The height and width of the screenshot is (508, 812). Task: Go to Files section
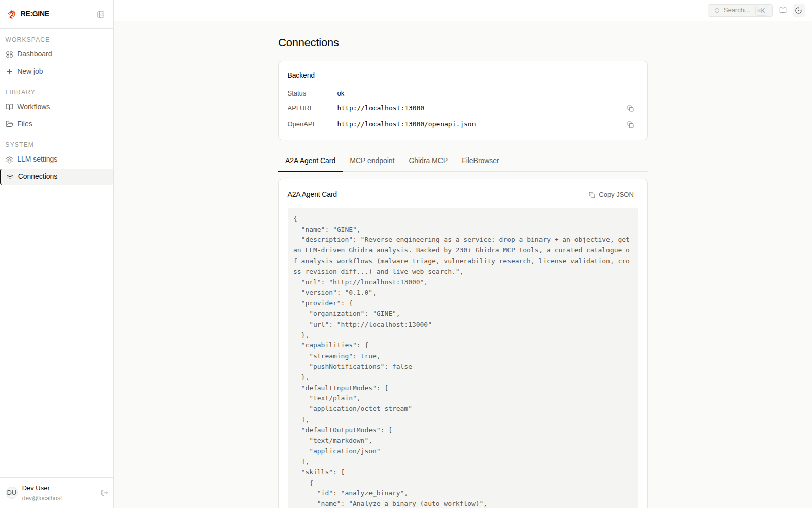point(56,124)
